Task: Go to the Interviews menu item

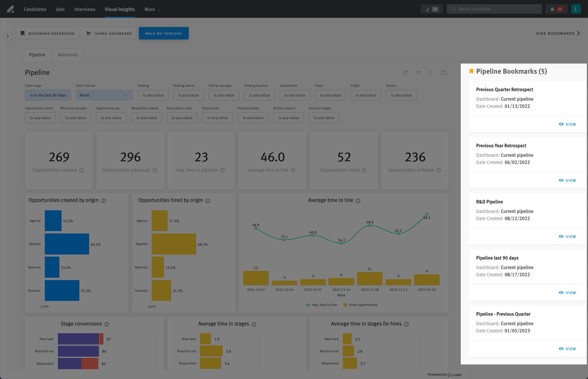Action: [x=84, y=9]
